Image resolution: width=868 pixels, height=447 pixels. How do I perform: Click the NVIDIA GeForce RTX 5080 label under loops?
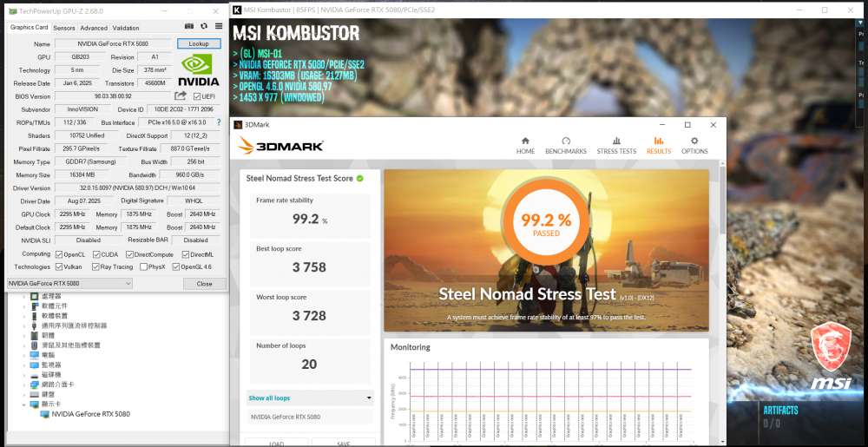click(286, 417)
